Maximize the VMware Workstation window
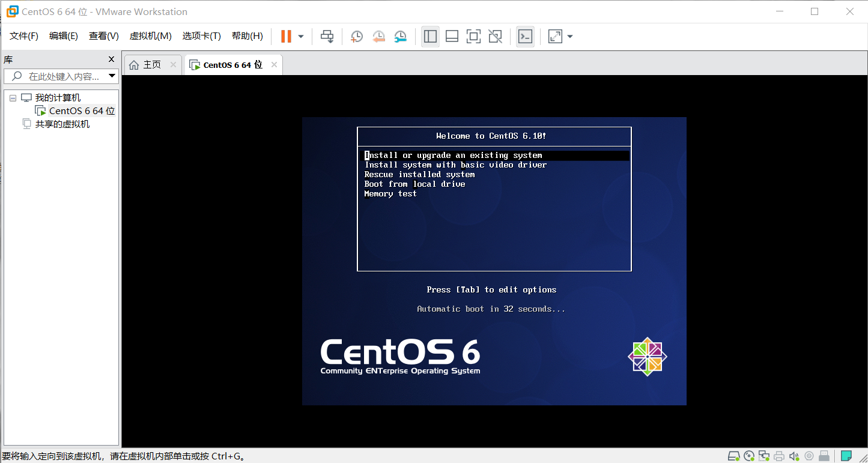 (x=815, y=11)
